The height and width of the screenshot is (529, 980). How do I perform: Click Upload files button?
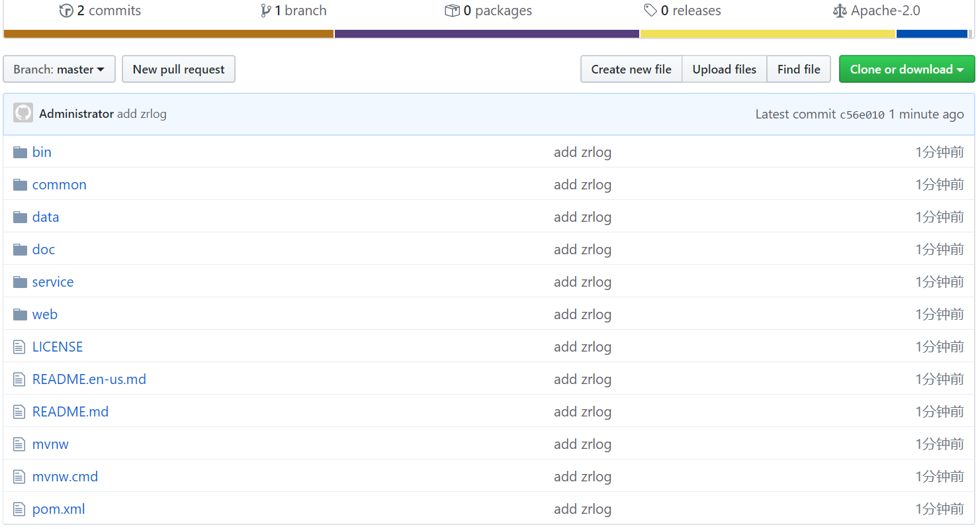pyautogui.click(x=724, y=69)
